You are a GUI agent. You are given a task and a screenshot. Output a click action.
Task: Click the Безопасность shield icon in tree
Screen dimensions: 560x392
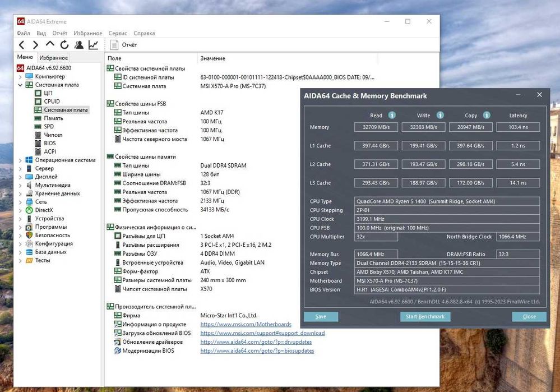coord(29,235)
